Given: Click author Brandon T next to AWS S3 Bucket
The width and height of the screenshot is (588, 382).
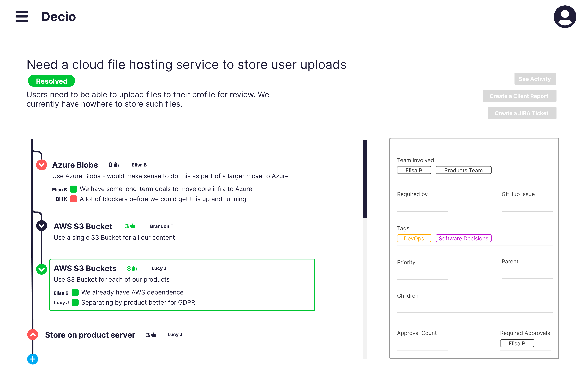Looking at the screenshot, I should (x=162, y=226).
